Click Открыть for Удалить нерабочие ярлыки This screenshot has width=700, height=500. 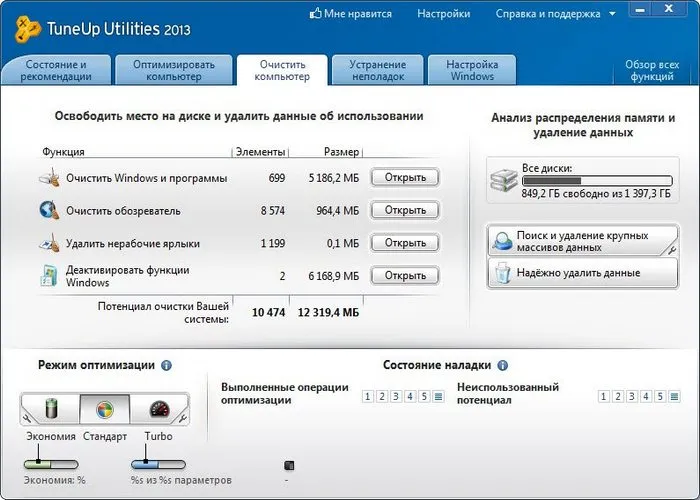pyautogui.click(x=405, y=243)
